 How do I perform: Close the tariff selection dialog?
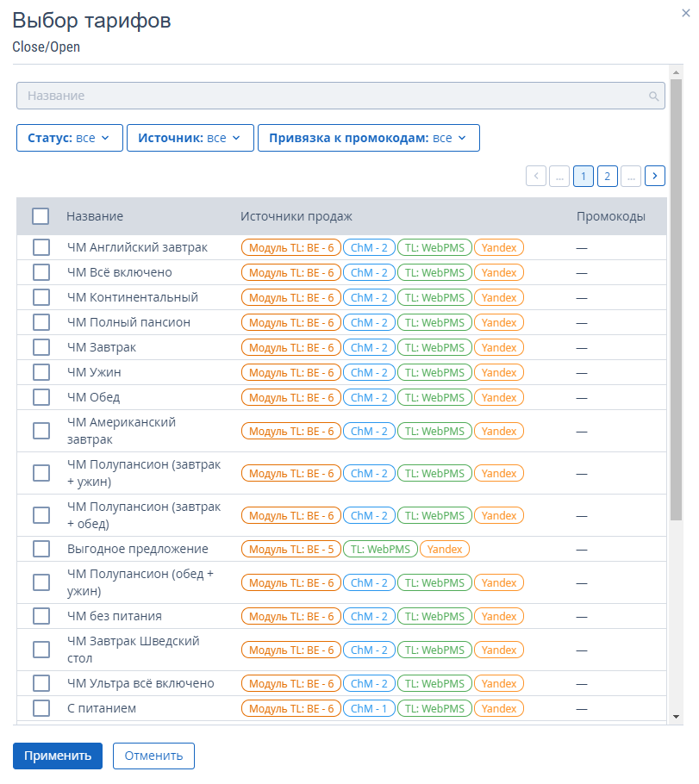685,11
